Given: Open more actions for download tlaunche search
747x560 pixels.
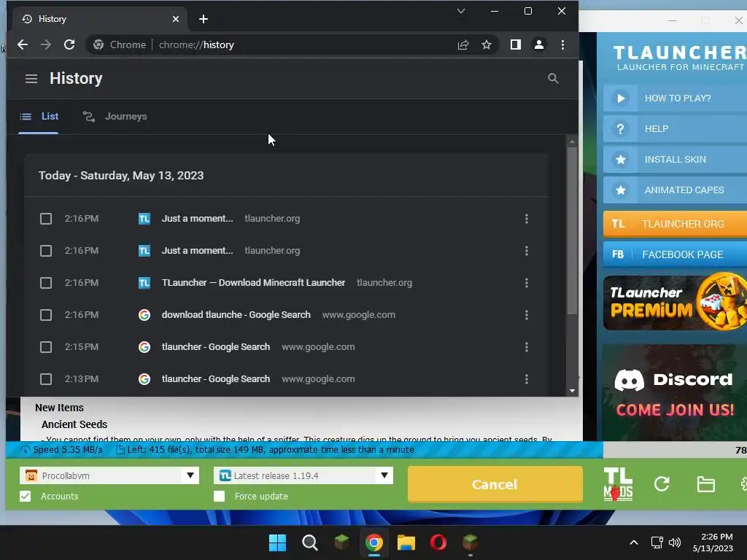Looking at the screenshot, I should coord(527,315).
